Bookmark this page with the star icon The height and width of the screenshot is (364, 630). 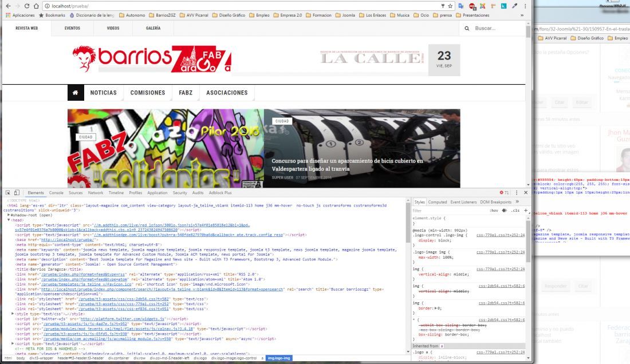click(x=450, y=6)
